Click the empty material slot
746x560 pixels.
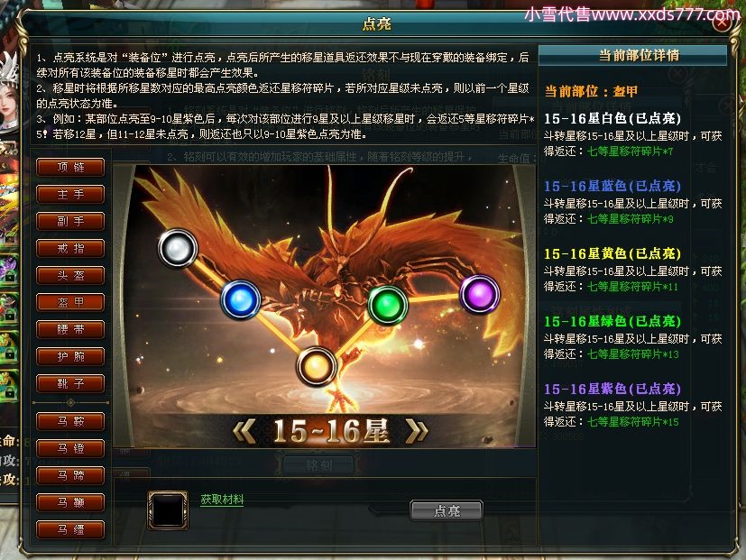pyautogui.click(x=168, y=510)
